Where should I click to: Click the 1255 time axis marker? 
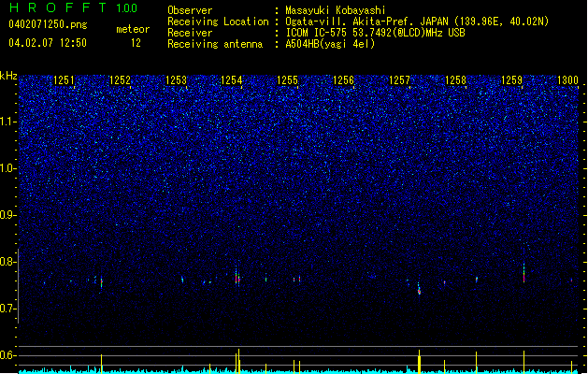(x=288, y=80)
